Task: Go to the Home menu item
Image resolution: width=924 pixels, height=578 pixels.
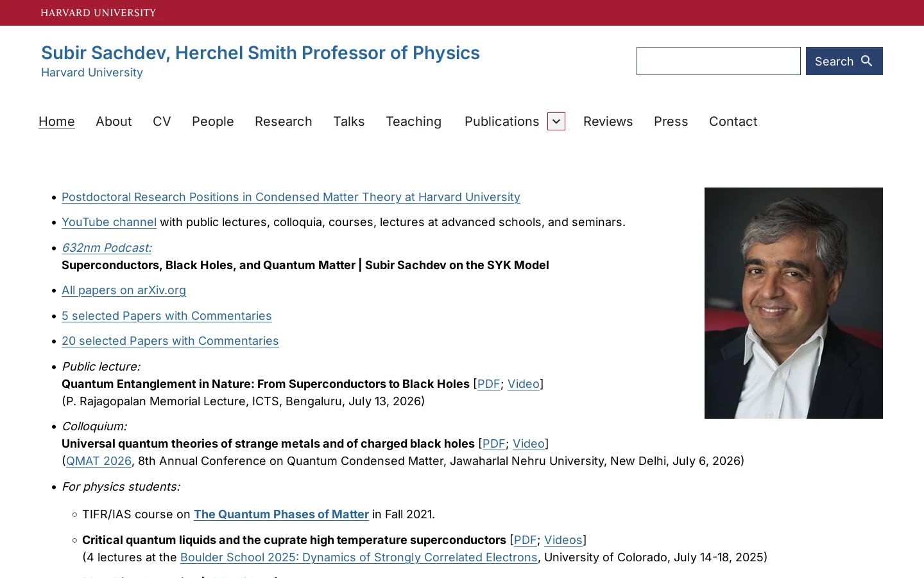Action: [56, 121]
